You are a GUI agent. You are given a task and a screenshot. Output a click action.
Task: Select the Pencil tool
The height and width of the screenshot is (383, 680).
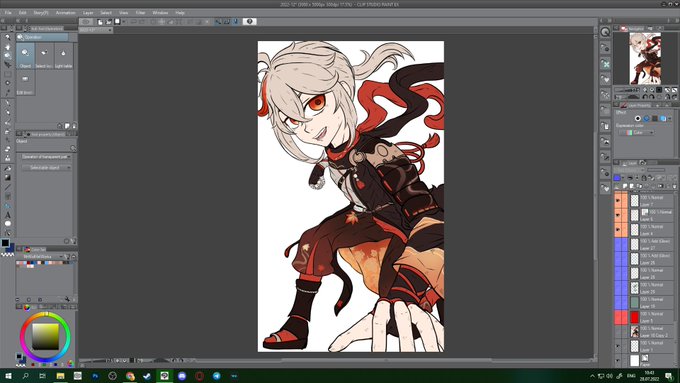(7, 112)
